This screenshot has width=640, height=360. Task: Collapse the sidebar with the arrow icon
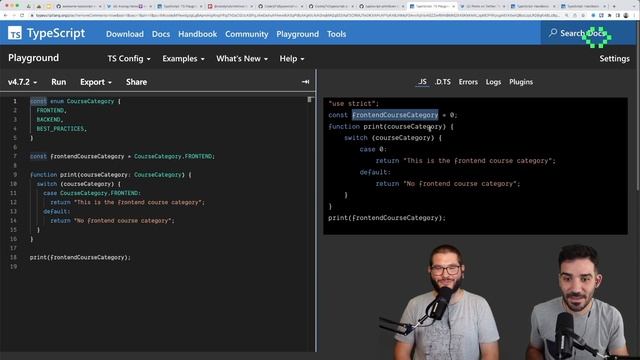[x=305, y=82]
